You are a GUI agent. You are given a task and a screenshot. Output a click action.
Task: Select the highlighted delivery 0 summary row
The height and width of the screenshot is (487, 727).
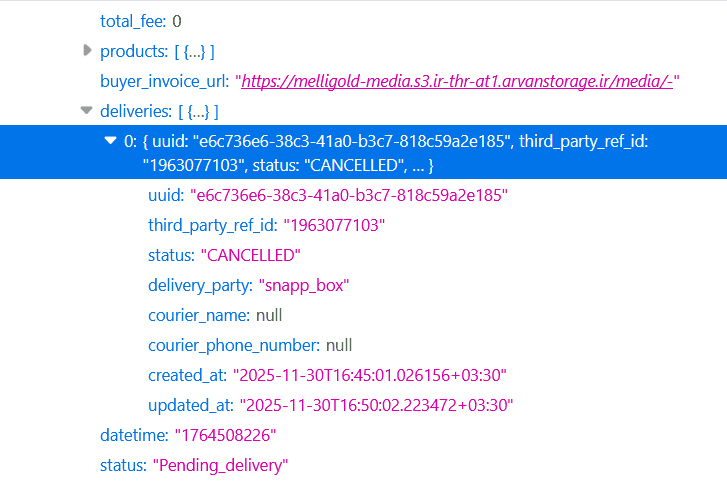point(400,152)
